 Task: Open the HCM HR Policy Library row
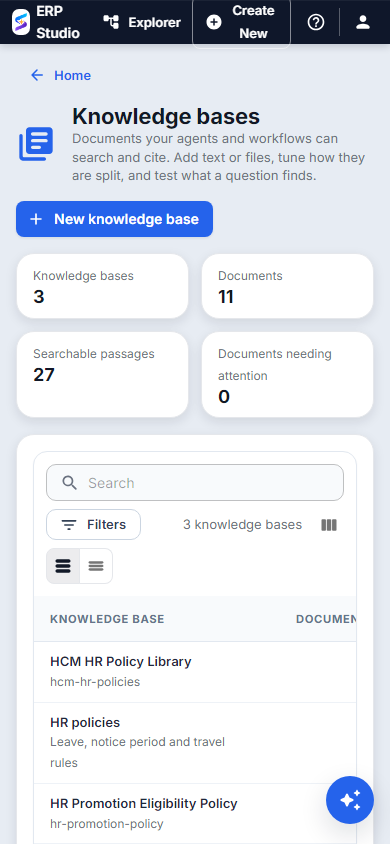click(x=195, y=672)
